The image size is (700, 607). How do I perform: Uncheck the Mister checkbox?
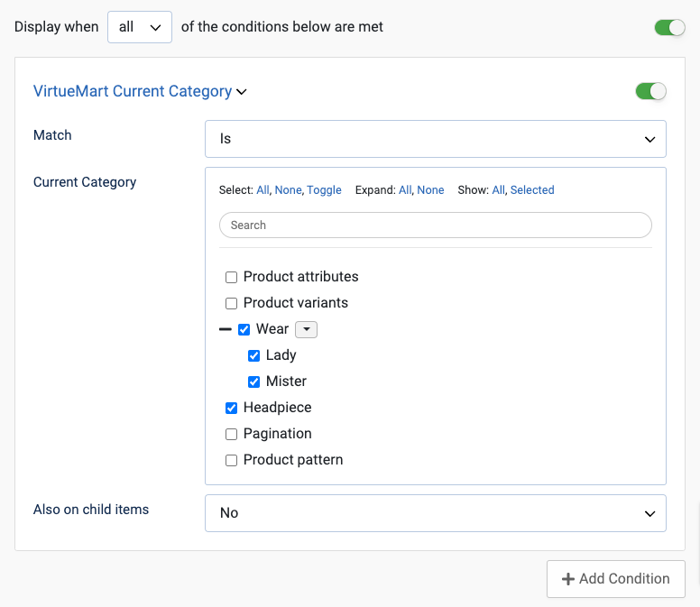253,382
